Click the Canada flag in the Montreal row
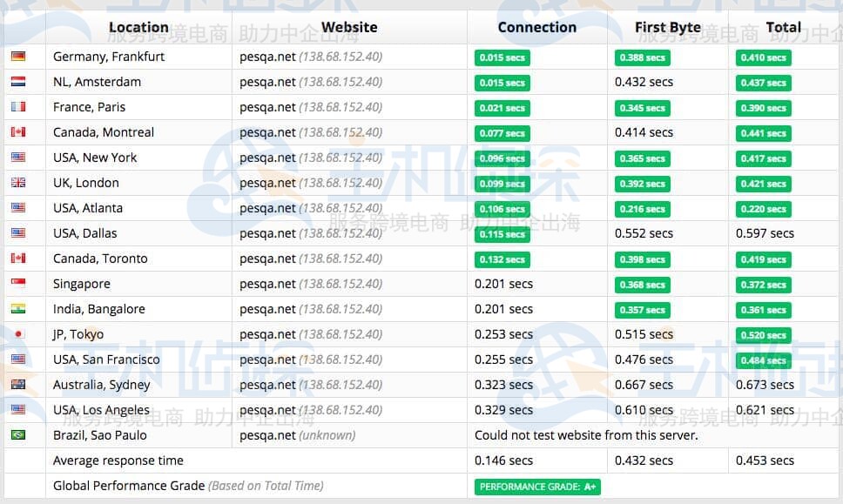The image size is (843, 504). coord(18,132)
